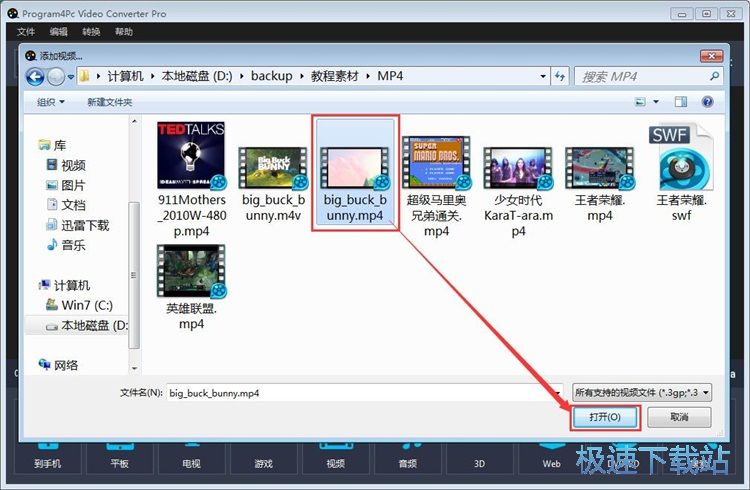This screenshot has height=490, width=750.
Task: Select 平板 category in Video Converter
Action: coord(120,458)
